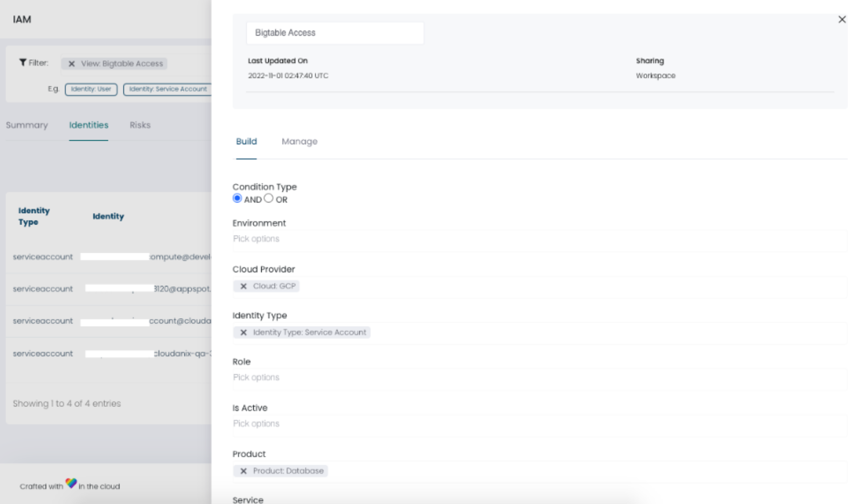The image size is (865, 504).
Task: Select the Build tab
Action: pyautogui.click(x=245, y=142)
